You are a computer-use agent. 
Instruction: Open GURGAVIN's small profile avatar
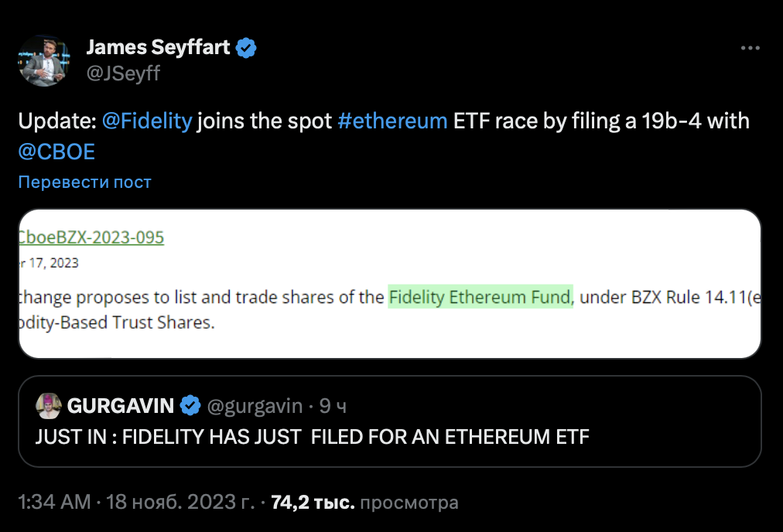pyautogui.click(x=49, y=406)
